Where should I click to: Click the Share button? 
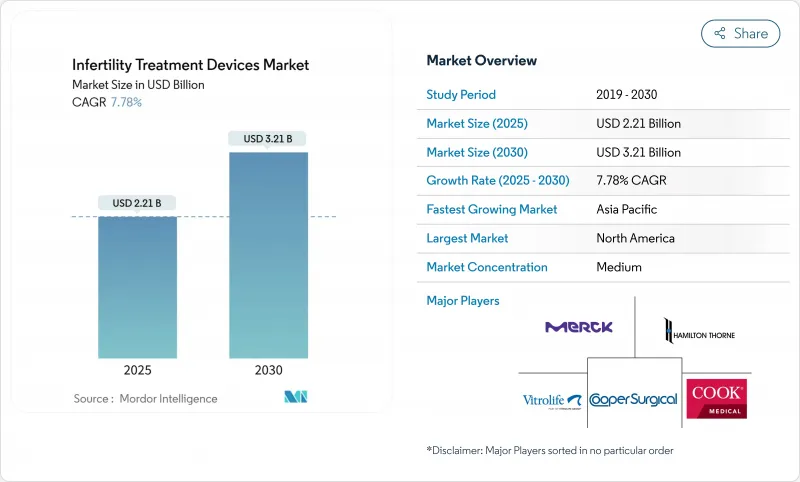(741, 33)
